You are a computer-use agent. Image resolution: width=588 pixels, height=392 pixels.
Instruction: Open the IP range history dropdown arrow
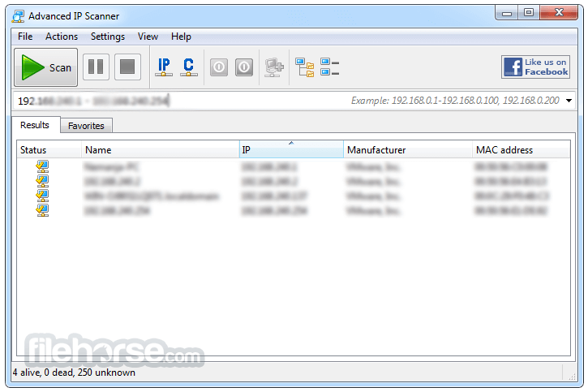[569, 101]
